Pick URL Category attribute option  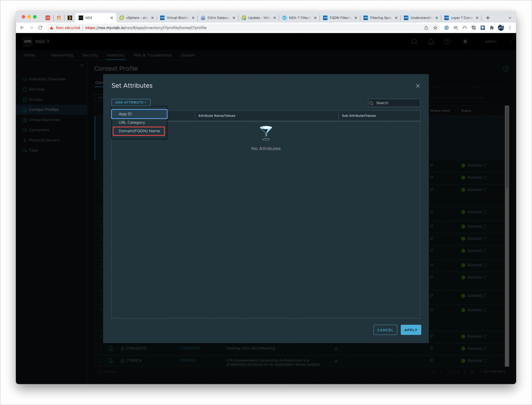click(x=132, y=123)
